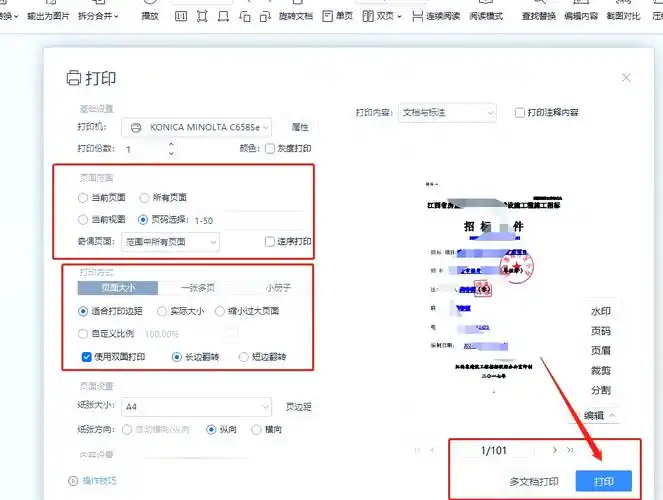Select the 页码选择 radio button

pos(143,220)
